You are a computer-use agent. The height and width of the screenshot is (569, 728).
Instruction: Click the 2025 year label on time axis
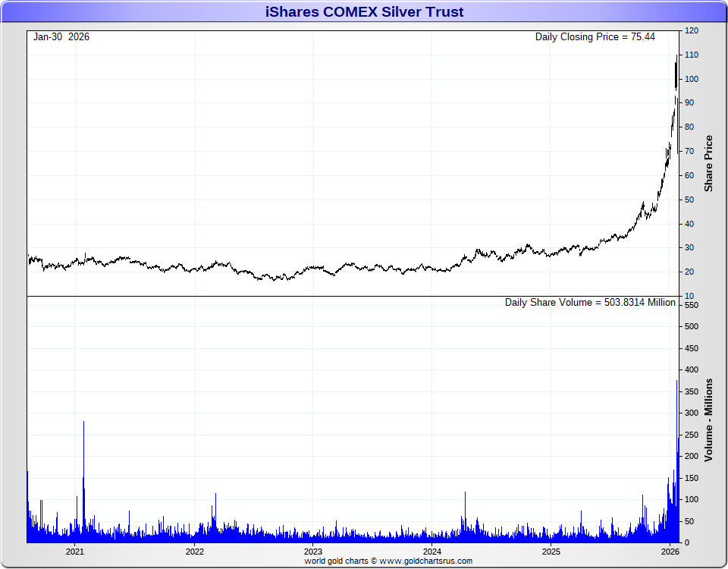coord(551,552)
